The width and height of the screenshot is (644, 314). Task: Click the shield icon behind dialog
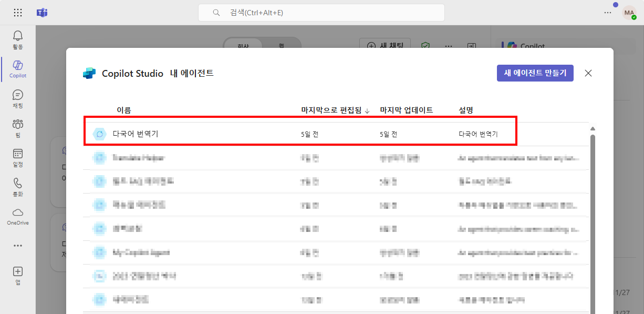coord(425,46)
